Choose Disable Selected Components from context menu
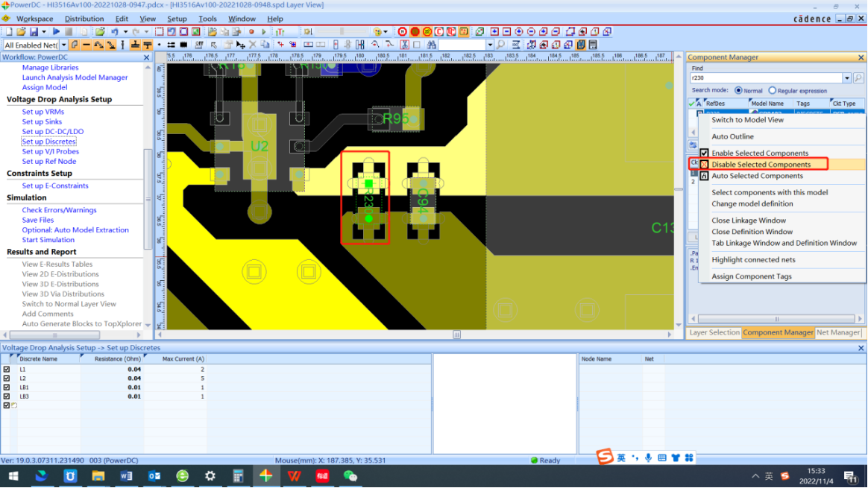Screen dimensions: 868x488 761,165
